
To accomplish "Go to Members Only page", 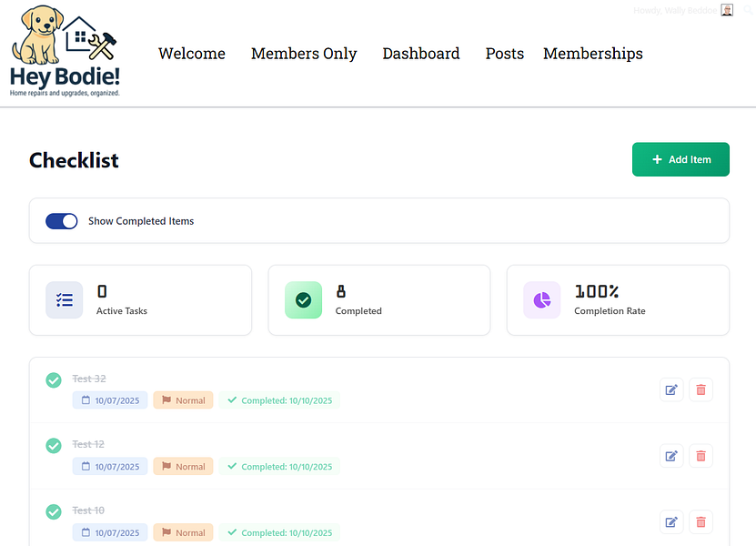I will [x=304, y=54].
